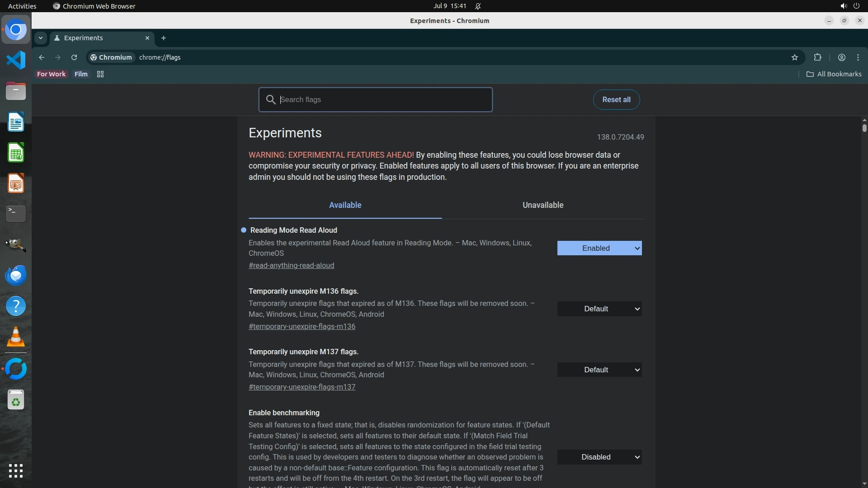The image size is (868, 488).
Task: Click the back navigation arrow
Action: point(42,57)
